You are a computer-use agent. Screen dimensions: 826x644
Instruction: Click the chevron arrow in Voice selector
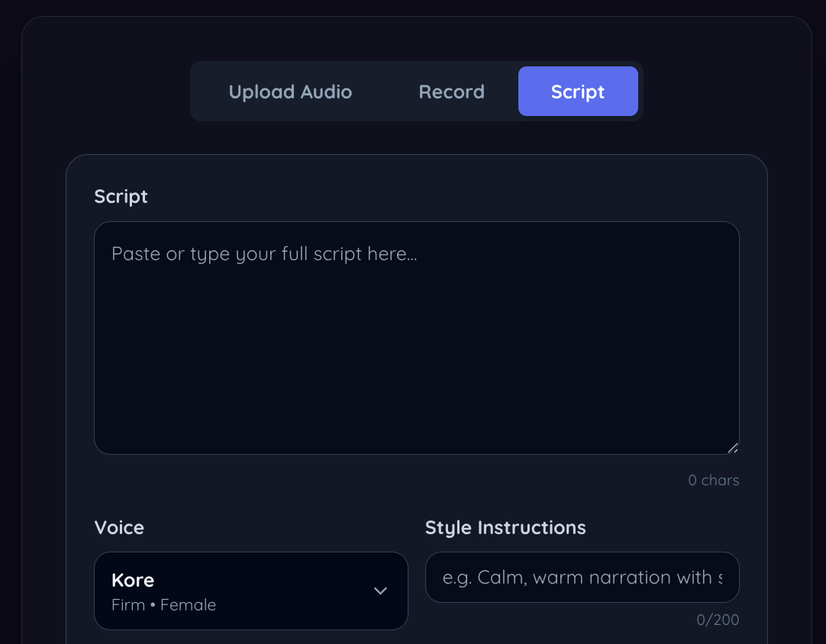coord(380,591)
